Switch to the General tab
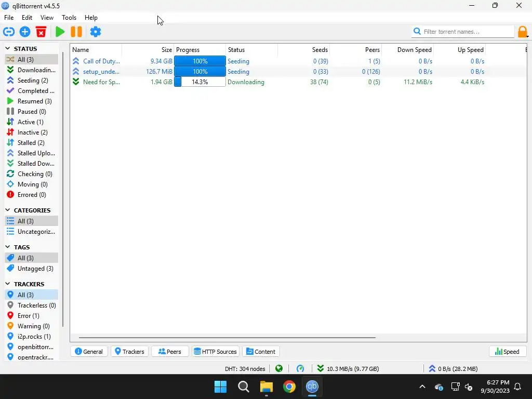 89,352
